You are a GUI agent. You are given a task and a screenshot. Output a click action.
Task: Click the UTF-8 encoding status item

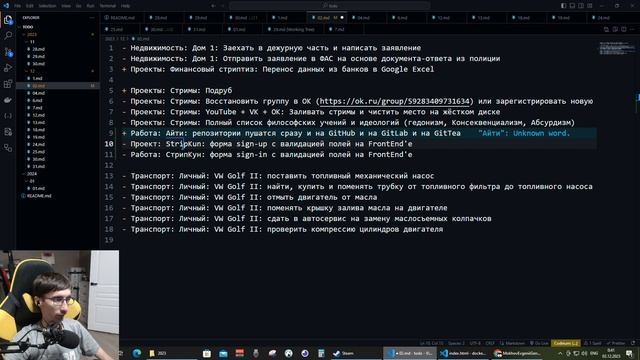pos(475,343)
